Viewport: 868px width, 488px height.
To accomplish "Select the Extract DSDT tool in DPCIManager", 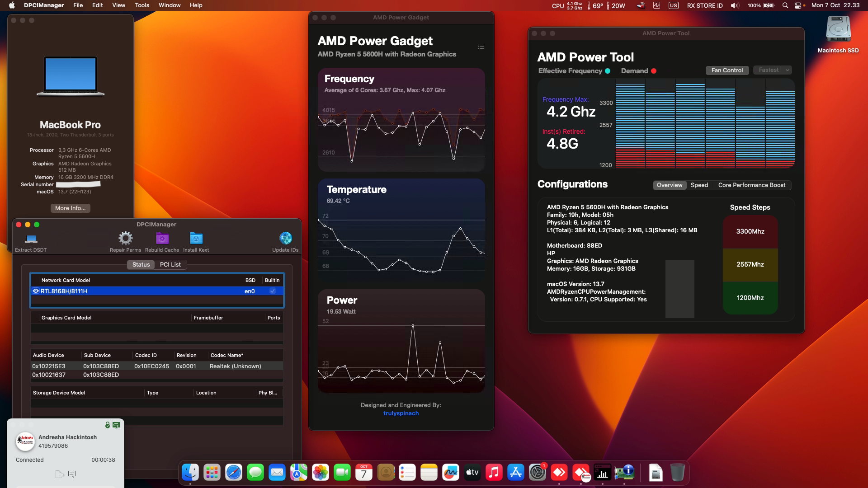I will coord(30,241).
